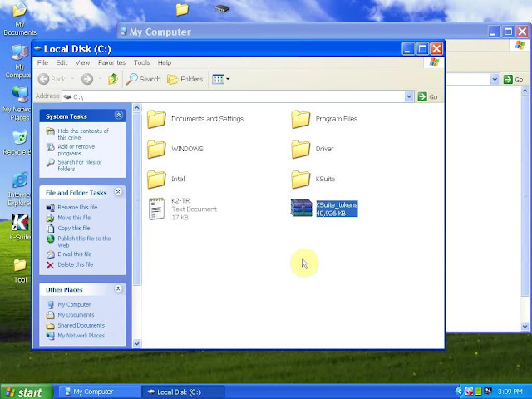Open the View menu
This screenshot has width=532, height=399.
[x=82, y=62]
